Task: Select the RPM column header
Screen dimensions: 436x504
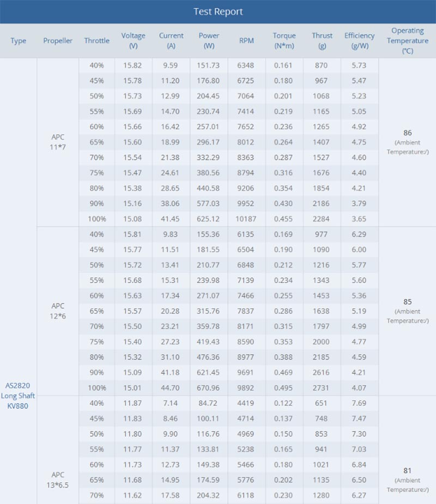Action: tap(247, 41)
